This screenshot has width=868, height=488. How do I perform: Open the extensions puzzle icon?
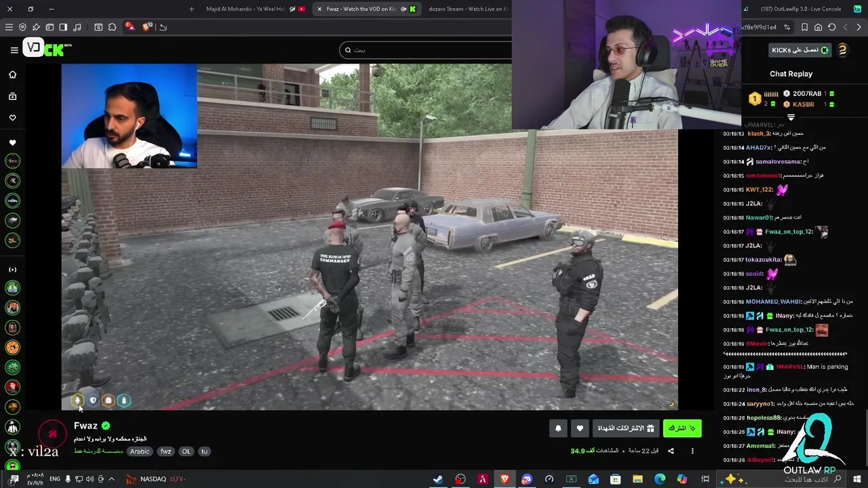pyautogui.click(x=113, y=27)
